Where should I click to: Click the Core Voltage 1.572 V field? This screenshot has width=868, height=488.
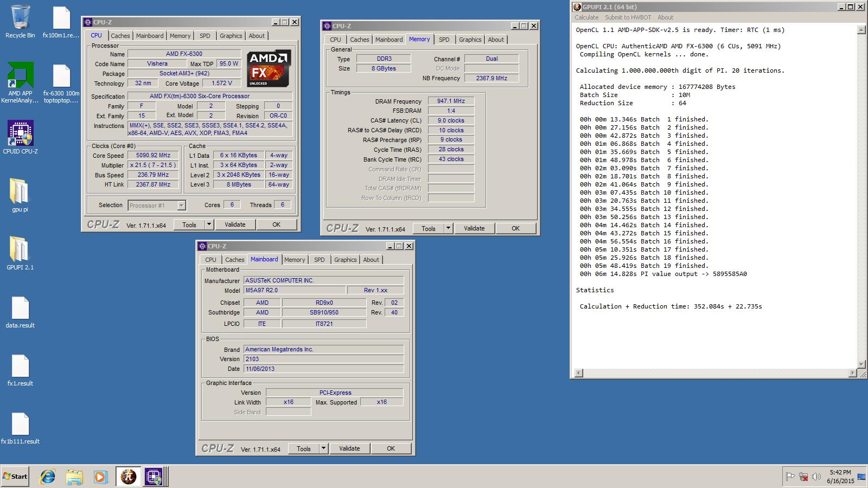tap(222, 83)
